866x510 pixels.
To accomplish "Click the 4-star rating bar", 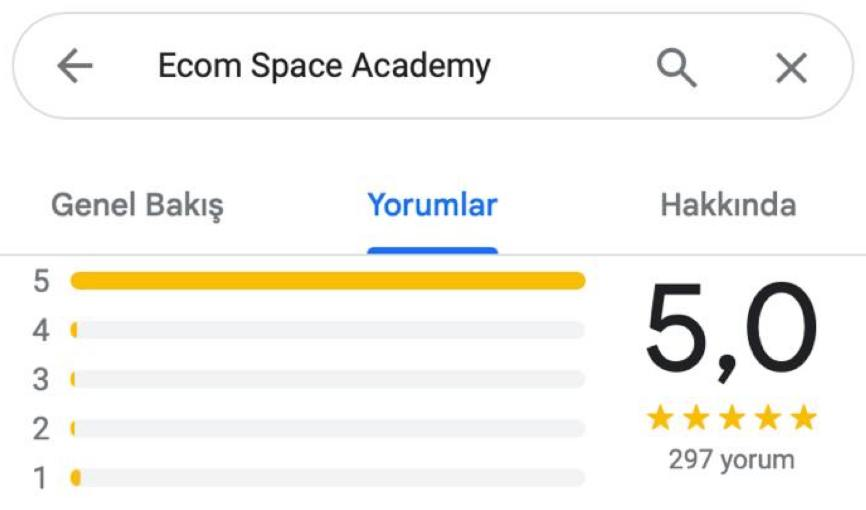I will coord(327,330).
